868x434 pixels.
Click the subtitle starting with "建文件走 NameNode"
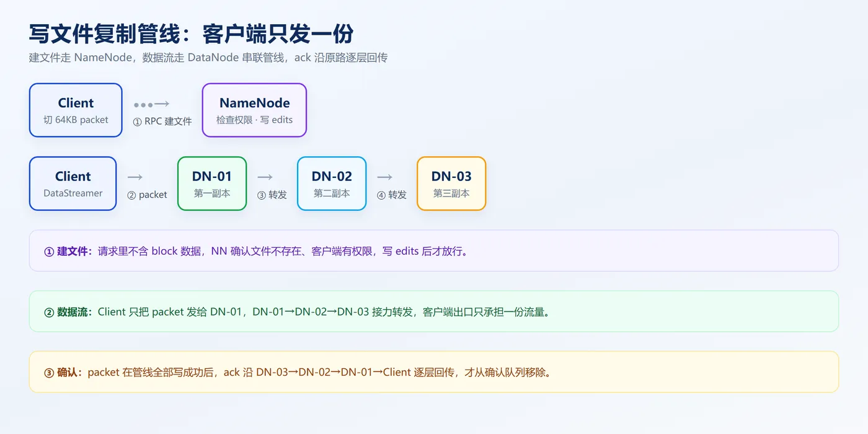[208, 58]
